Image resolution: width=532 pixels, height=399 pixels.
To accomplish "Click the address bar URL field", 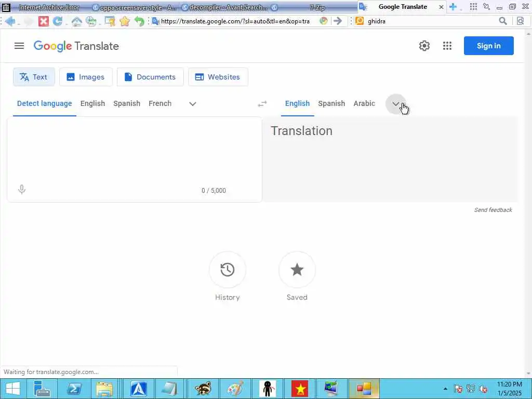I will 235,21.
